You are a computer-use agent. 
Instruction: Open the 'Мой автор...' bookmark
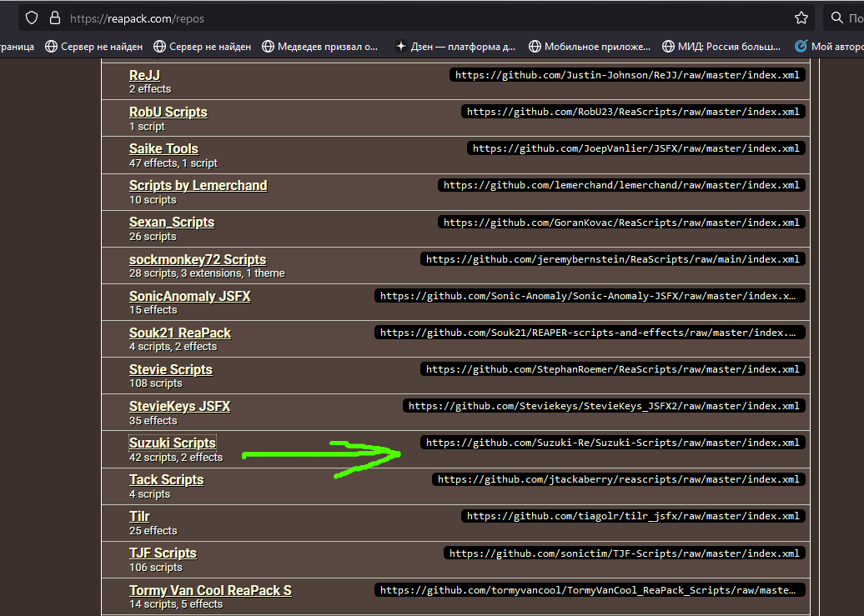coord(829,47)
